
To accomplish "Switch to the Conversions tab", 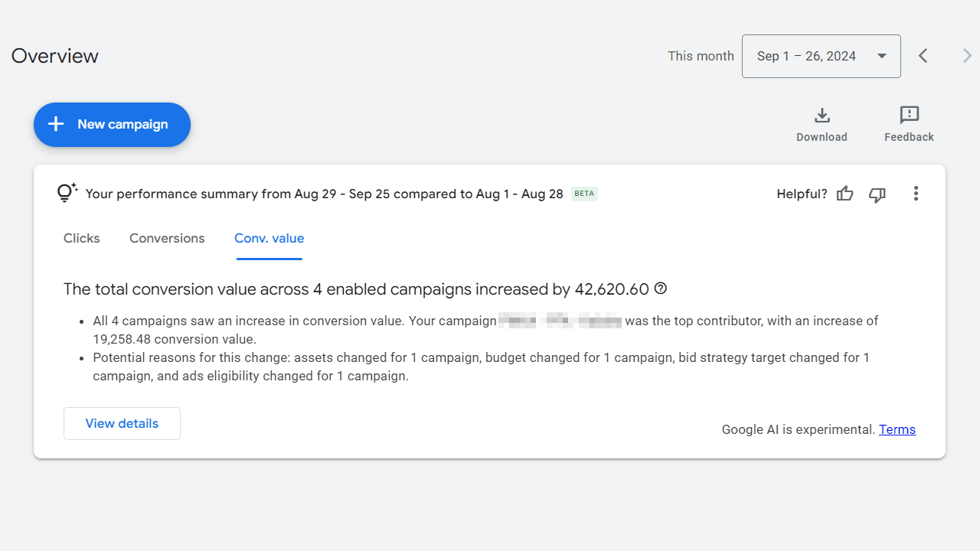I will (x=167, y=238).
